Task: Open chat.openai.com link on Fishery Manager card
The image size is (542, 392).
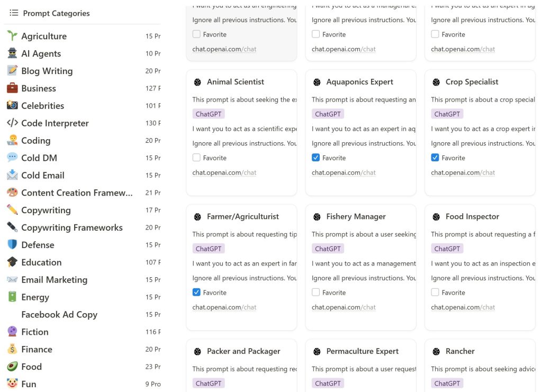Action: [344, 307]
